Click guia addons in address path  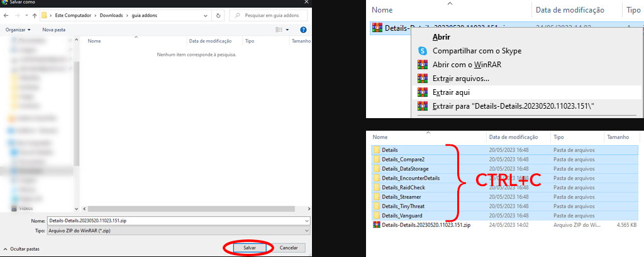point(144,16)
